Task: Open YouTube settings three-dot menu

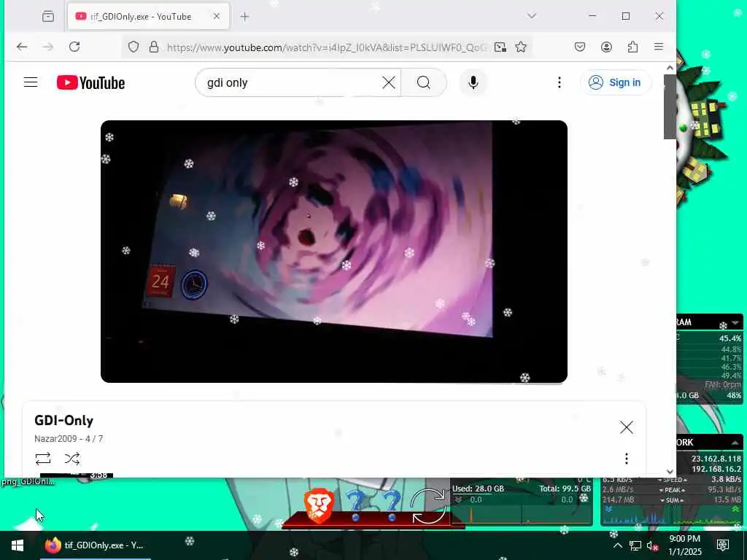Action: click(560, 82)
